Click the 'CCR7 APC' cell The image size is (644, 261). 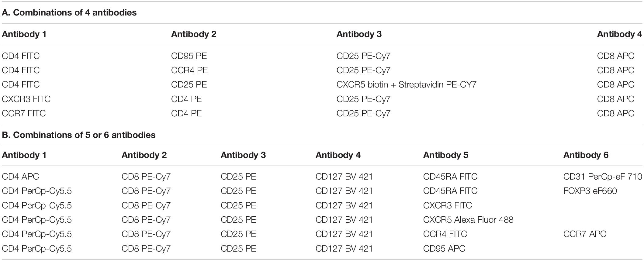click(585, 234)
